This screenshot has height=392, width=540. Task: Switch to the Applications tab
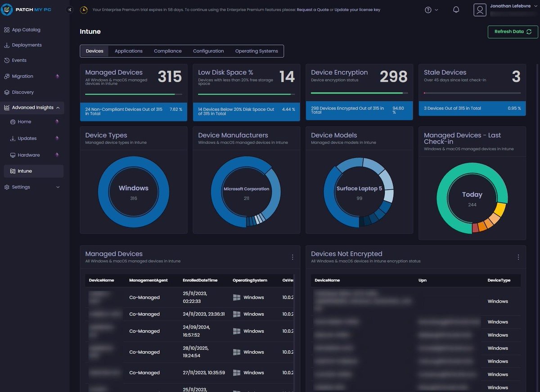[x=128, y=51]
